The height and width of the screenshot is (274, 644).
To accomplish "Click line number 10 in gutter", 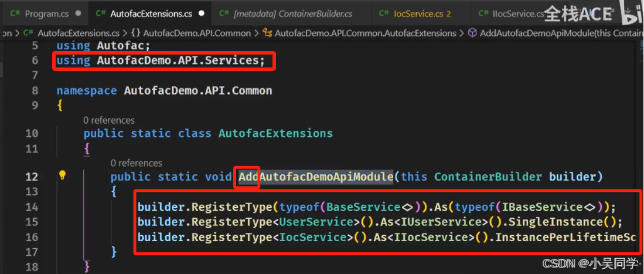I will click(32, 133).
